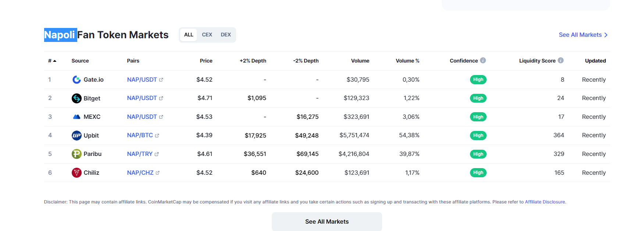
Task: Sort table by Pairs column header
Action: (133, 61)
